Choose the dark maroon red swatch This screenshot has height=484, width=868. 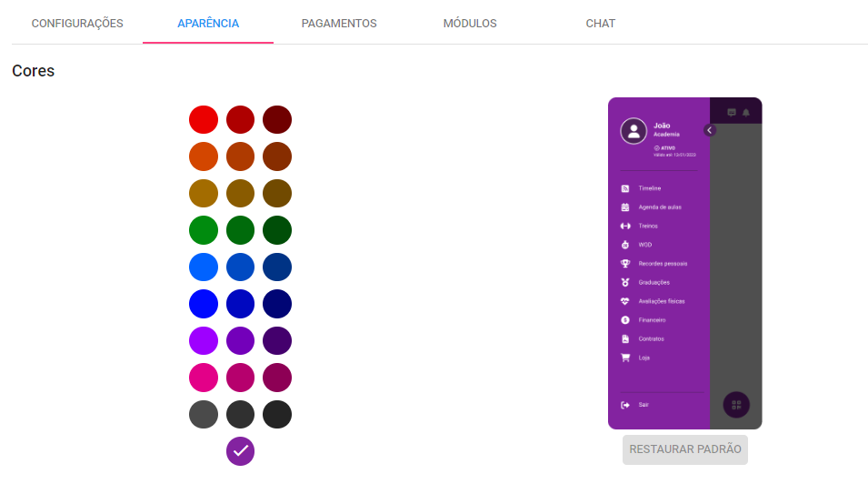pyautogui.click(x=277, y=120)
